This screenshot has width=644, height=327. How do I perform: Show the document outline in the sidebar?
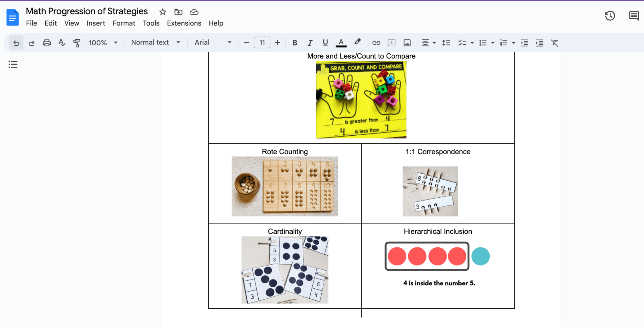(13, 64)
